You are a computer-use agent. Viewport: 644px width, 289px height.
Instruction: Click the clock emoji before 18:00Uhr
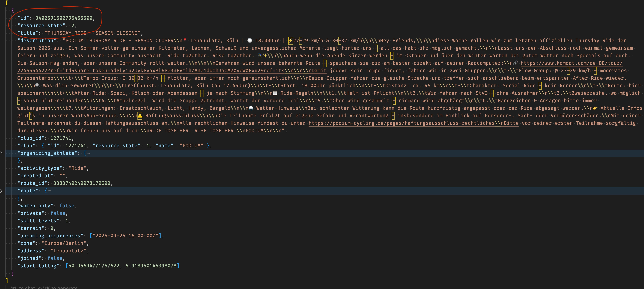(x=250, y=41)
